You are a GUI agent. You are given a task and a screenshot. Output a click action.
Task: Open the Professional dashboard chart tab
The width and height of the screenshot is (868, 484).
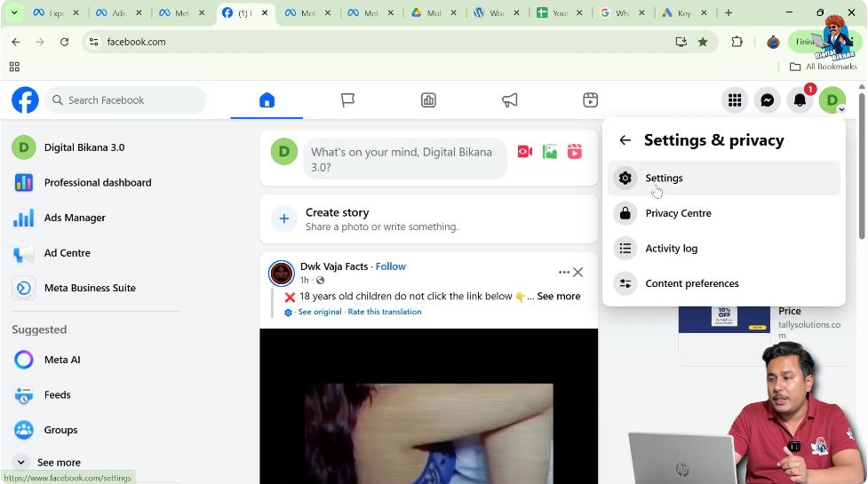428,100
